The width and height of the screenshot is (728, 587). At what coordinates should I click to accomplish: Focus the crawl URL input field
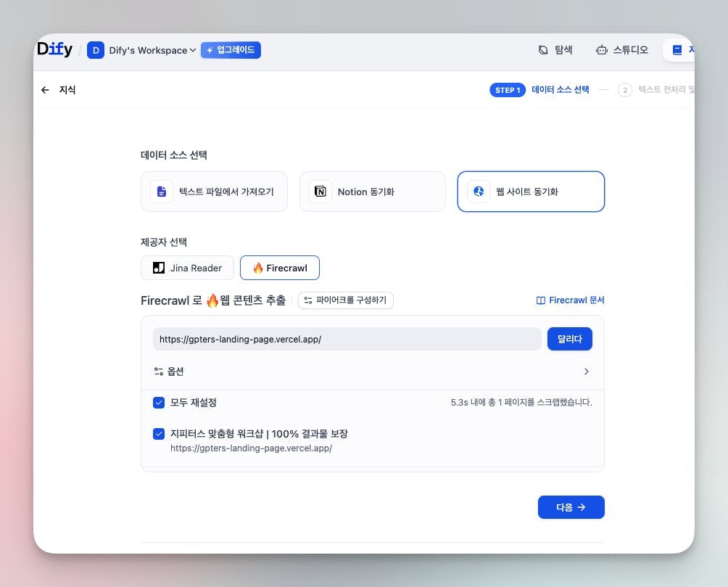point(347,340)
